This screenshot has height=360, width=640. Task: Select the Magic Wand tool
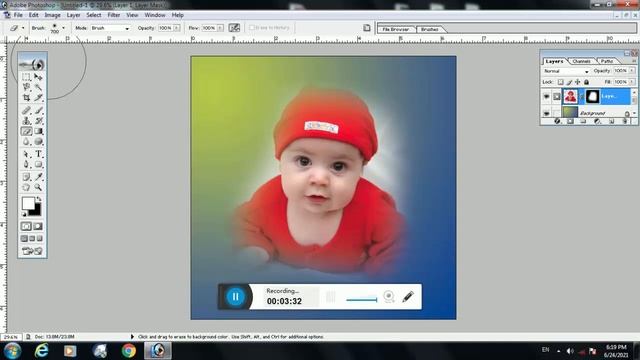pyautogui.click(x=38, y=87)
